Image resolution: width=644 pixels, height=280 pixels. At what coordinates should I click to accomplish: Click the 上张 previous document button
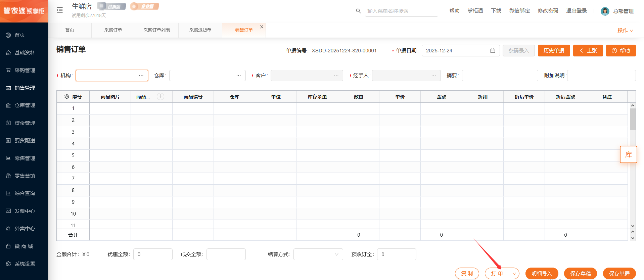pyautogui.click(x=588, y=51)
